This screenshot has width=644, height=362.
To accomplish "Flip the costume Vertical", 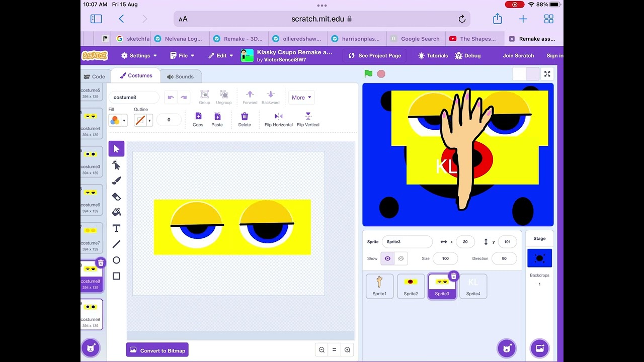I will 308,119.
